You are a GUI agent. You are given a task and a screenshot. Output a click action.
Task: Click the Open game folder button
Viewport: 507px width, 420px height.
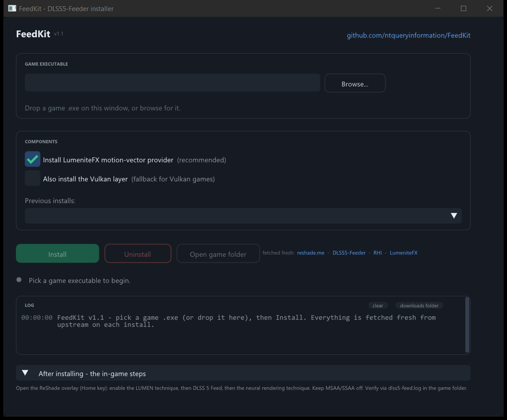[218, 254]
